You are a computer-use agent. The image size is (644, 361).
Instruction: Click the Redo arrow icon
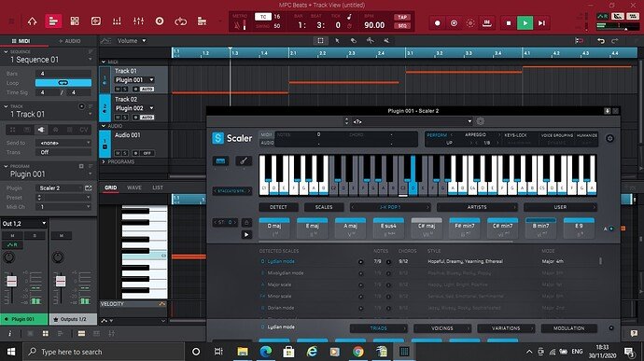point(615,41)
